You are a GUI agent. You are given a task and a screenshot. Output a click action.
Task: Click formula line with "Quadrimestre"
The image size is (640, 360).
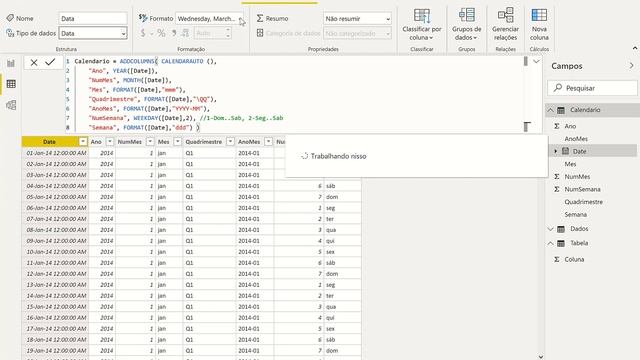152,99
